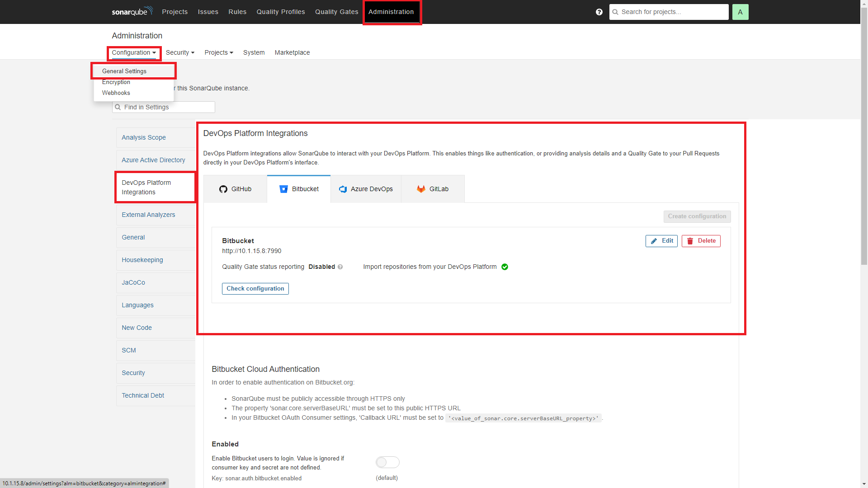Switch to the GitLab integration tab
This screenshot has height=488, width=868.
[433, 189]
